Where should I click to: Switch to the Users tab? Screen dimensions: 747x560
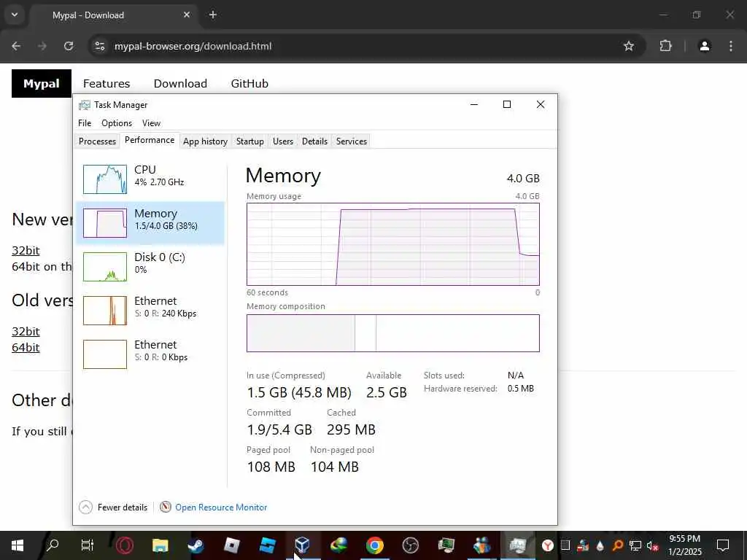(x=282, y=141)
